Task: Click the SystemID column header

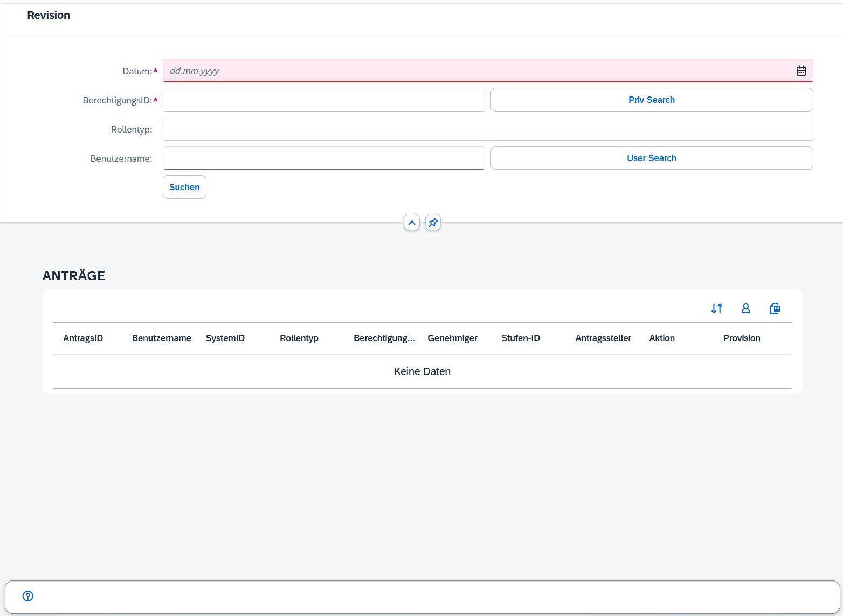Action: pyautogui.click(x=225, y=338)
